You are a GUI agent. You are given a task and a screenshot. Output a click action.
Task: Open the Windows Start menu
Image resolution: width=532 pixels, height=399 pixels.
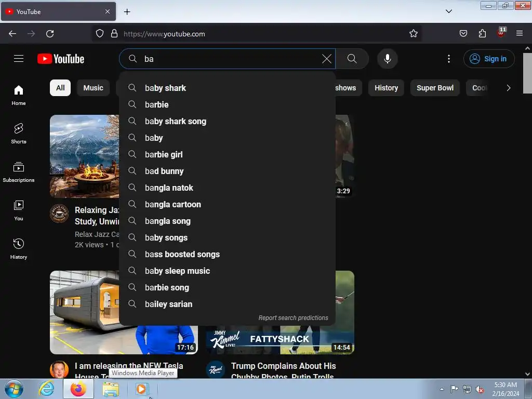click(x=14, y=389)
